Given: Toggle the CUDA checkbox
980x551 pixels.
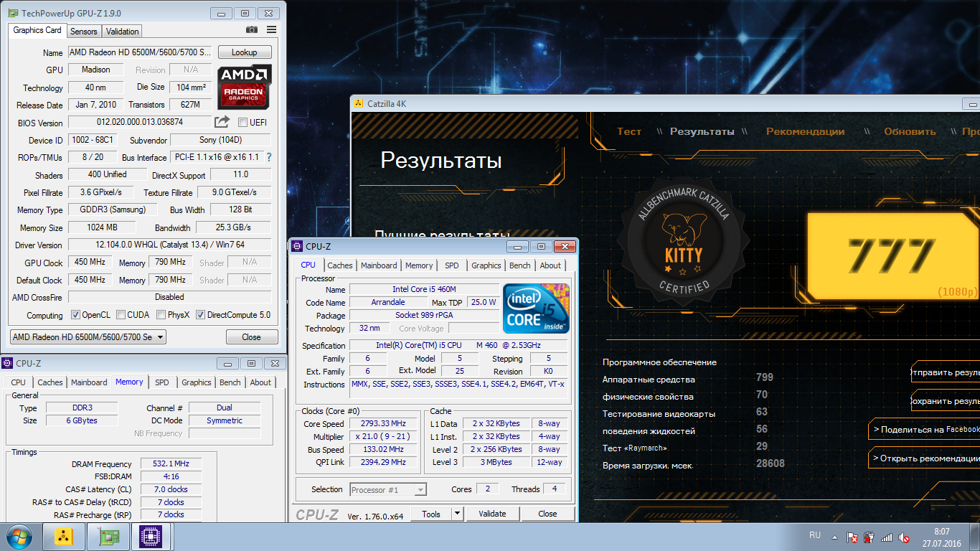Looking at the screenshot, I should coord(121,315).
